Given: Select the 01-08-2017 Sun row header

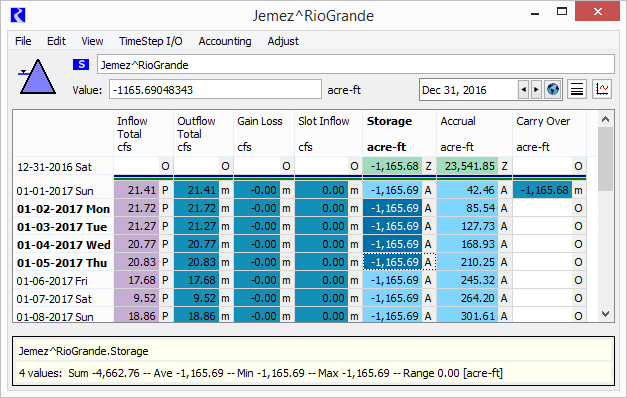Looking at the screenshot, I should pyautogui.click(x=63, y=315).
